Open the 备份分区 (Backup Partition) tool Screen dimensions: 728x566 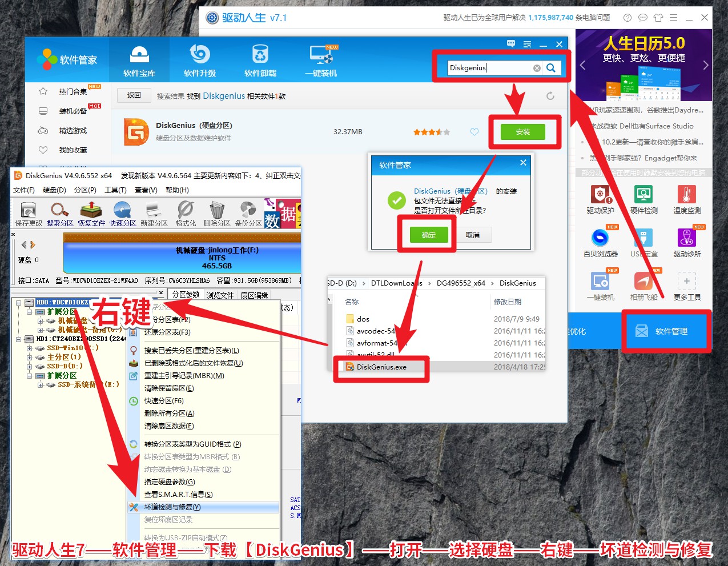pos(248,211)
